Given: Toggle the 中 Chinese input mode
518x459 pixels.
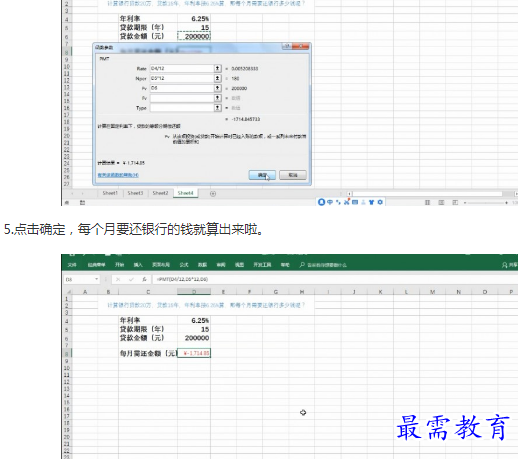Looking at the screenshot, I should tap(330, 202).
